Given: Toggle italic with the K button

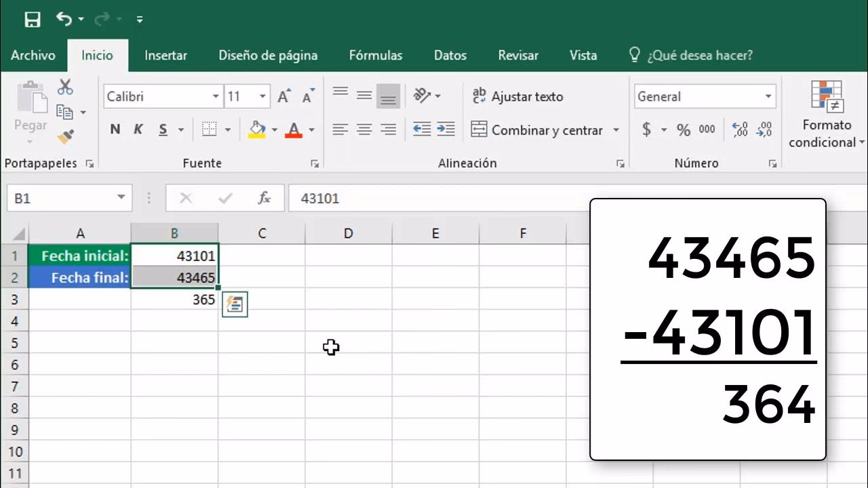Looking at the screenshot, I should point(138,129).
